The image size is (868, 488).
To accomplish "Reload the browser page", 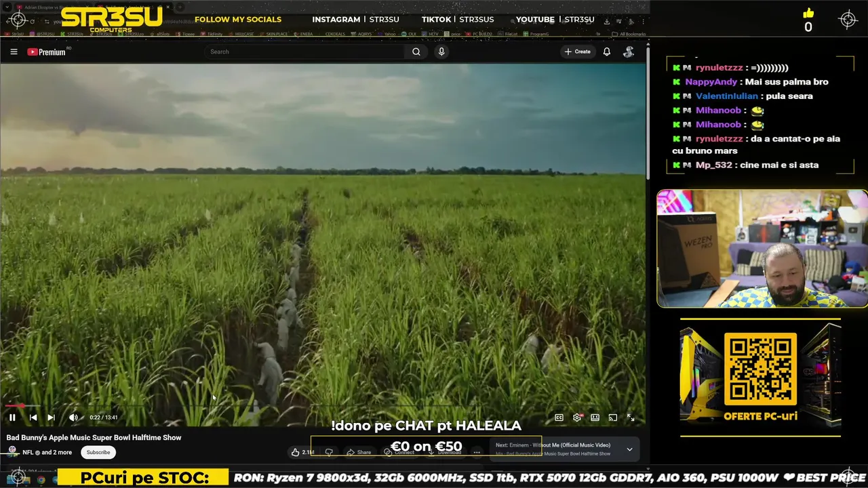I will pos(32,21).
